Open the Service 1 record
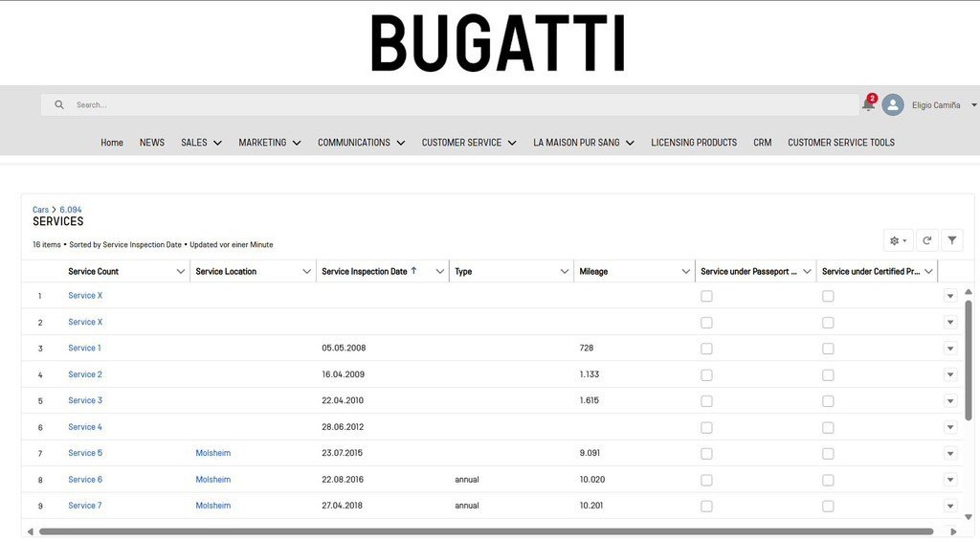This screenshot has height=542, width=980. coord(84,348)
